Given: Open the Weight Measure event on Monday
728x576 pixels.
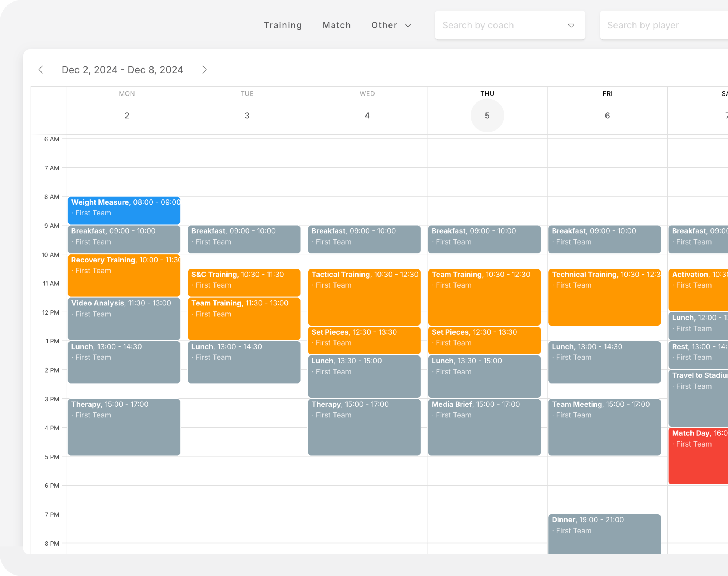Looking at the screenshot, I should point(124,210).
